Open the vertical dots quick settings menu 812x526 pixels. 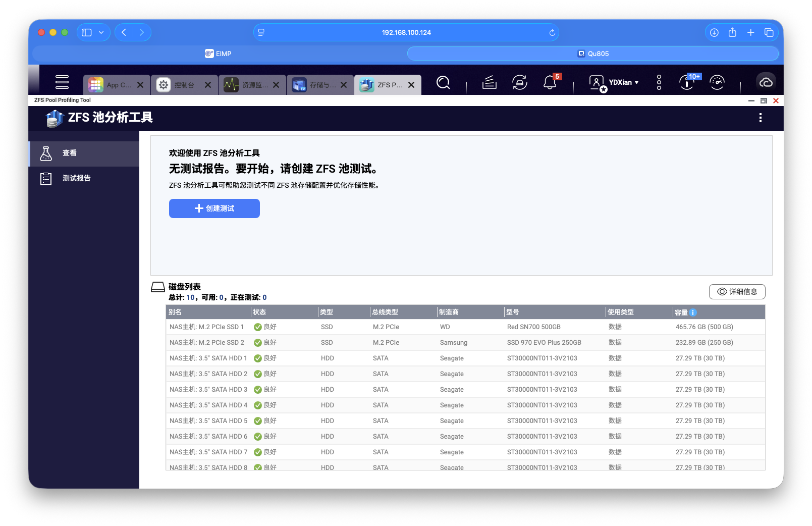(x=658, y=82)
